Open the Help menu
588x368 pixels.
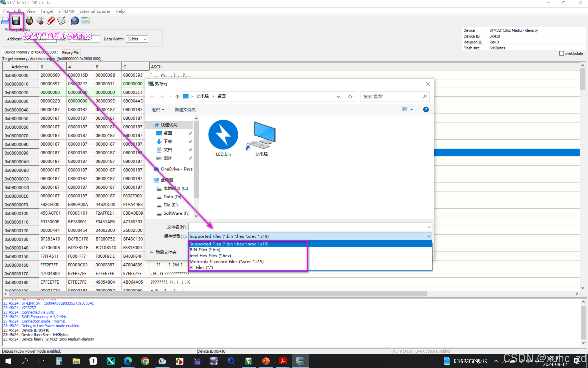click(120, 11)
